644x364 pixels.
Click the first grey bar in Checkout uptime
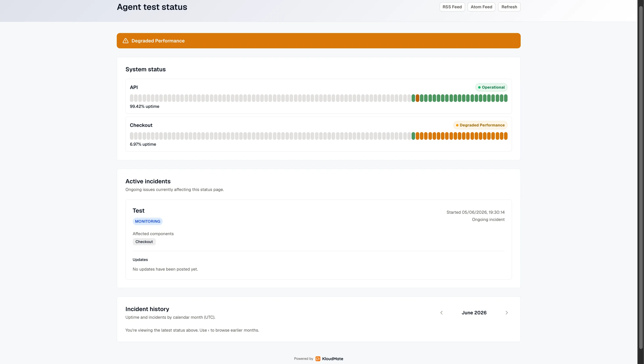coord(132,136)
